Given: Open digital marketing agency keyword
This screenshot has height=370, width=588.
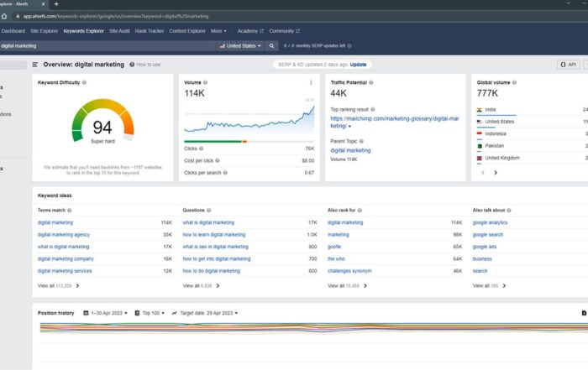Looking at the screenshot, I should (63, 235).
